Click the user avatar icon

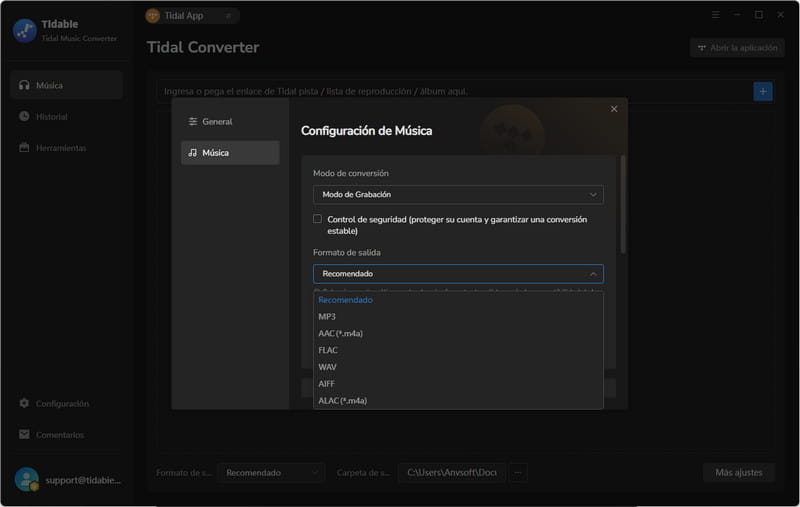27,479
